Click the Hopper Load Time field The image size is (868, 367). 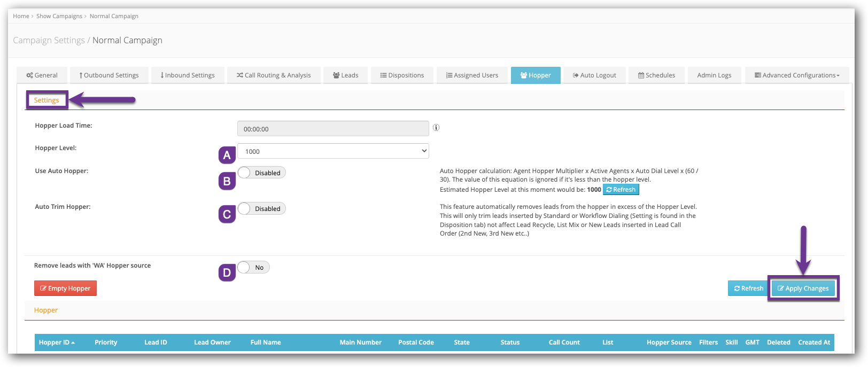click(x=333, y=129)
